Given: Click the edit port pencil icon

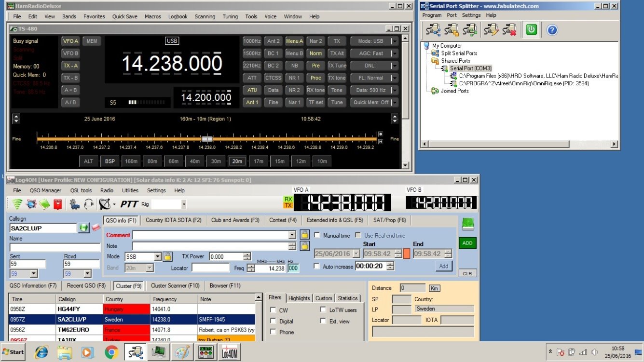Looking at the screenshot, I should [x=491, y=30].
